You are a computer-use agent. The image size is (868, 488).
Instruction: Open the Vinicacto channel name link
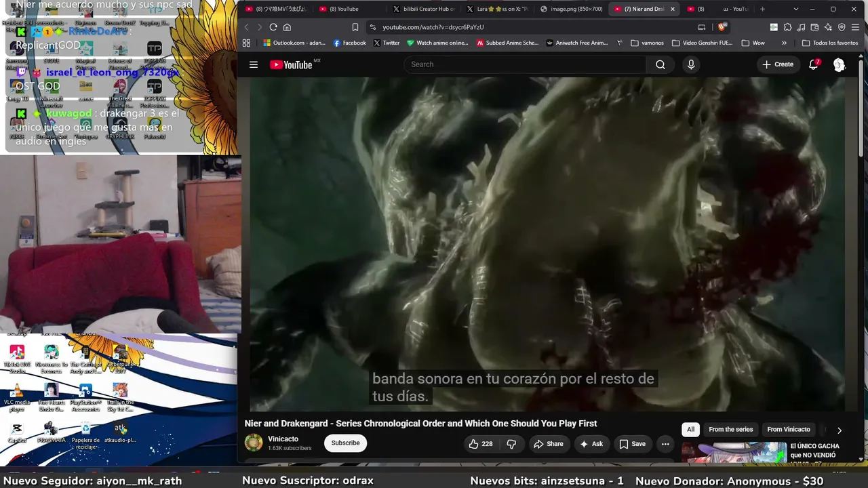(x=283, y=439)
